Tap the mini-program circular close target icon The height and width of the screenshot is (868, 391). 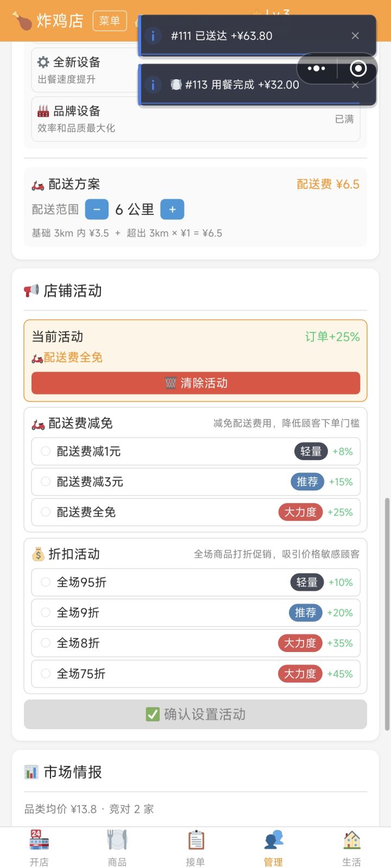tap(358, 68)
